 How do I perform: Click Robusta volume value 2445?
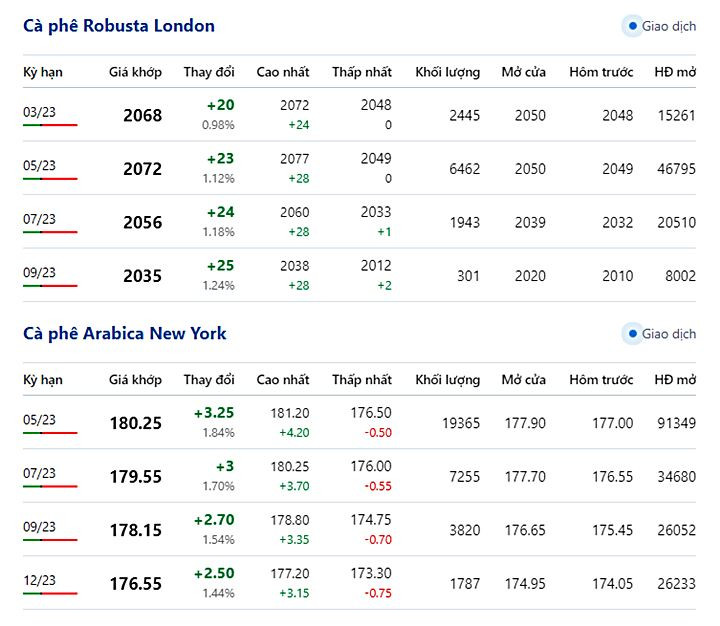pyautogui.click(x=465, y=115)
